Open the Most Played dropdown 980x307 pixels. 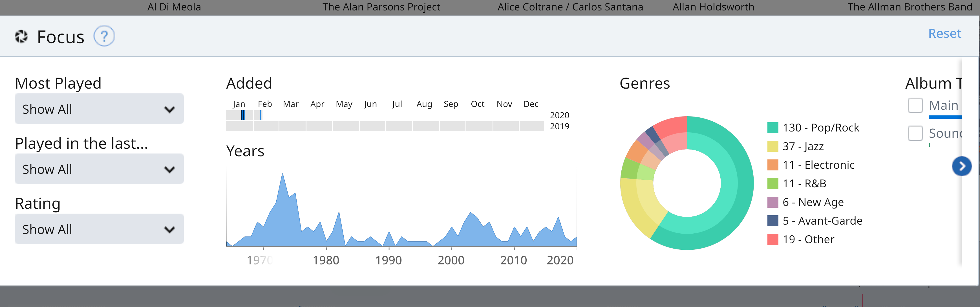99,109
